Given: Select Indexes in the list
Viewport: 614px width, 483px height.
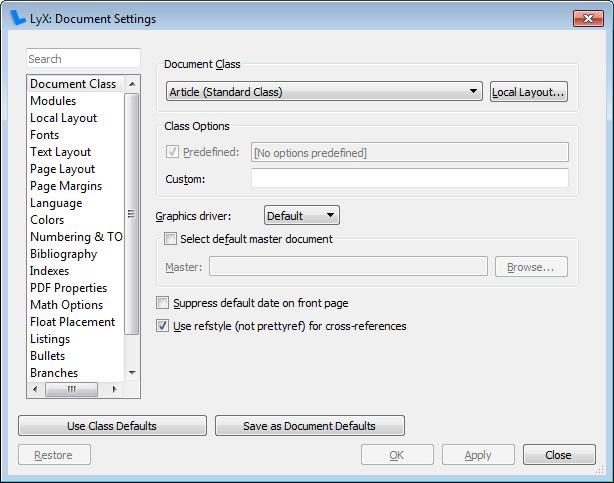Looking at the screenshot, I should (76, 271).
